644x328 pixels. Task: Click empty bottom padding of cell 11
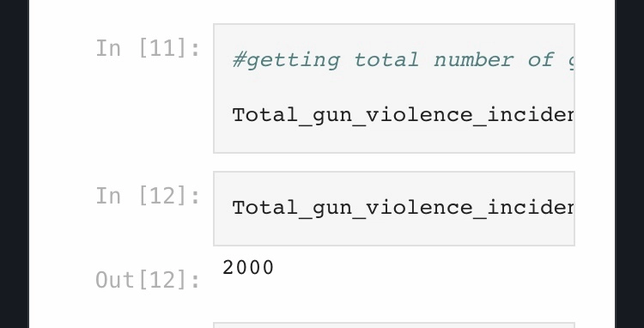coord(394,139)
